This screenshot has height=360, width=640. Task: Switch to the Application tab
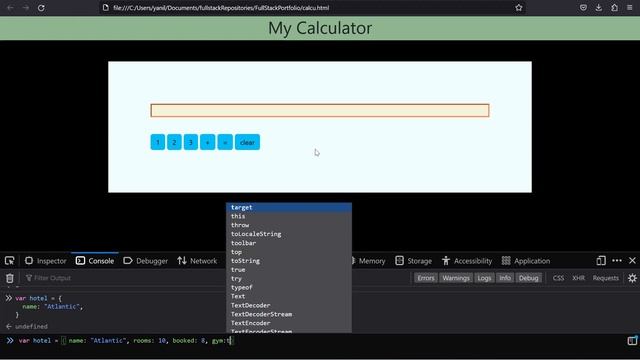coord(526,261)
